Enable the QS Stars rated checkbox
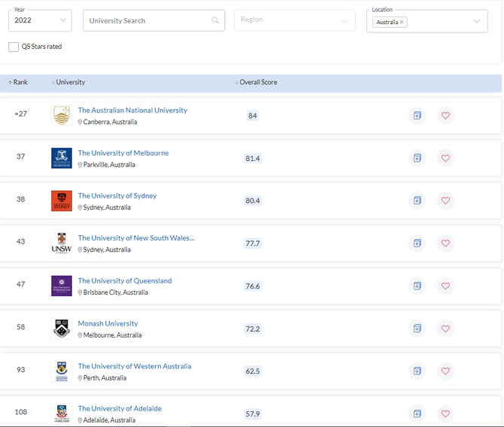504x427 pixels. tap(14, 47)
